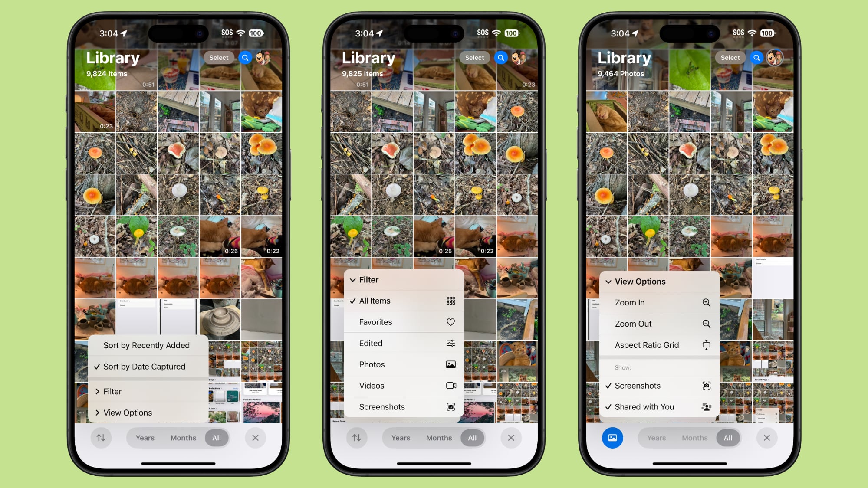
Task: Tap the search icon in Library
Action: [244, 58]
